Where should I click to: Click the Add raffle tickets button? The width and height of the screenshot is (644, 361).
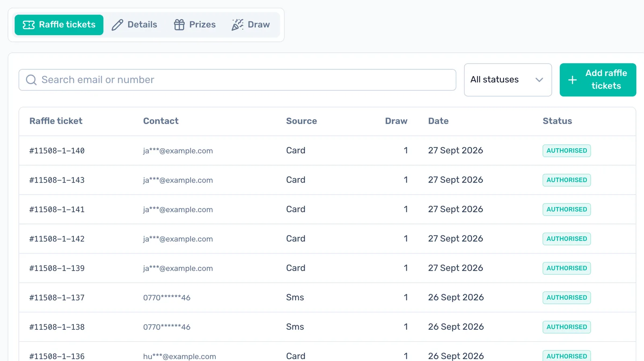598,80
